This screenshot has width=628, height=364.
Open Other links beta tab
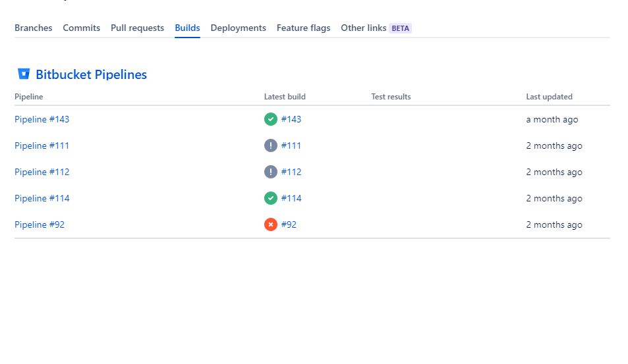376,28
